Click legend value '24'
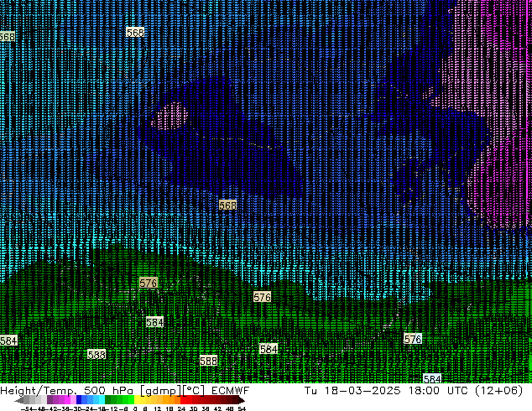 [x=181, y=409]
